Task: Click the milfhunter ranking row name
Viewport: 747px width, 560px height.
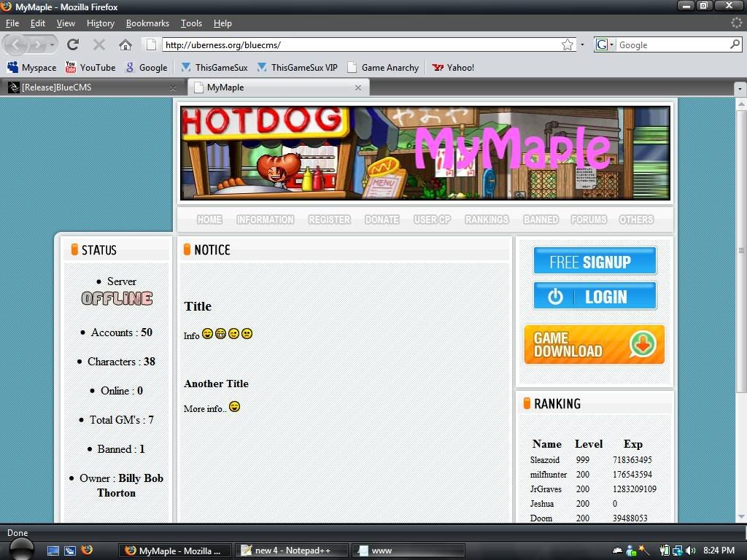Action: point(549,474)
